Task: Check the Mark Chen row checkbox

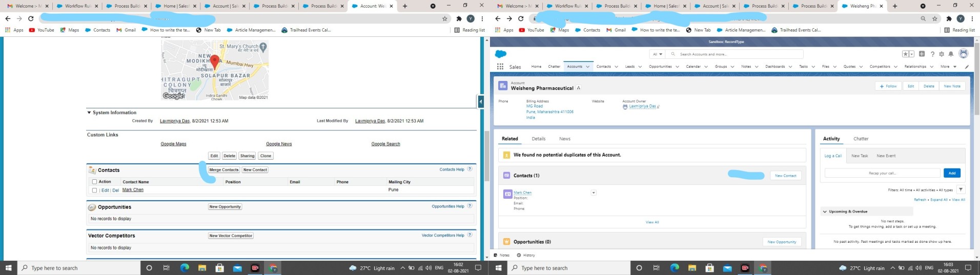Action: point(94,190)
